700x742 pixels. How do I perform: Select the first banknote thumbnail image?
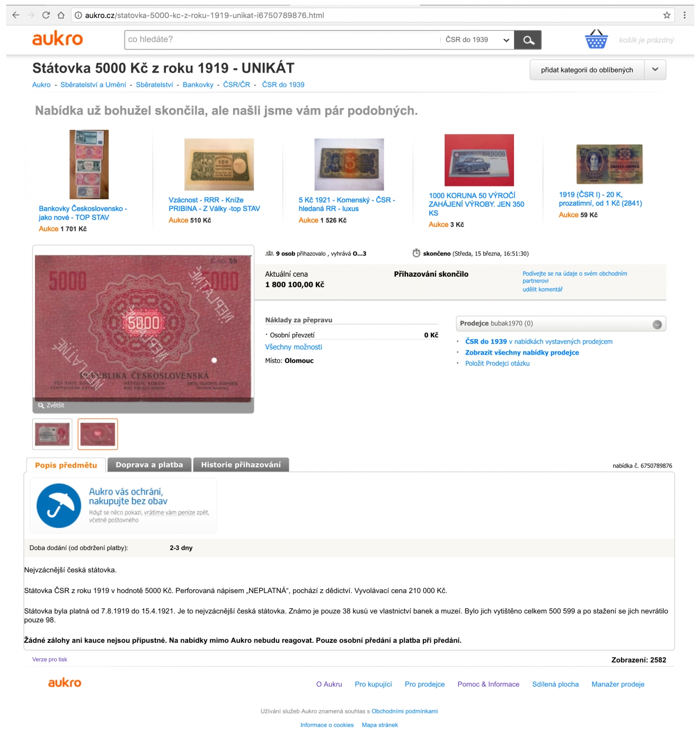click(52, 434)
